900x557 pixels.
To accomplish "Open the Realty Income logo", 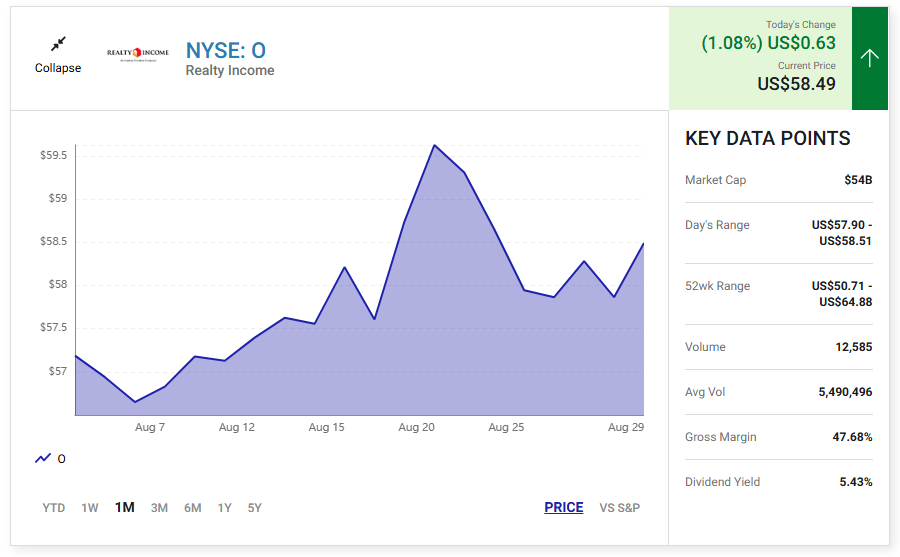I will click(138, 54).
